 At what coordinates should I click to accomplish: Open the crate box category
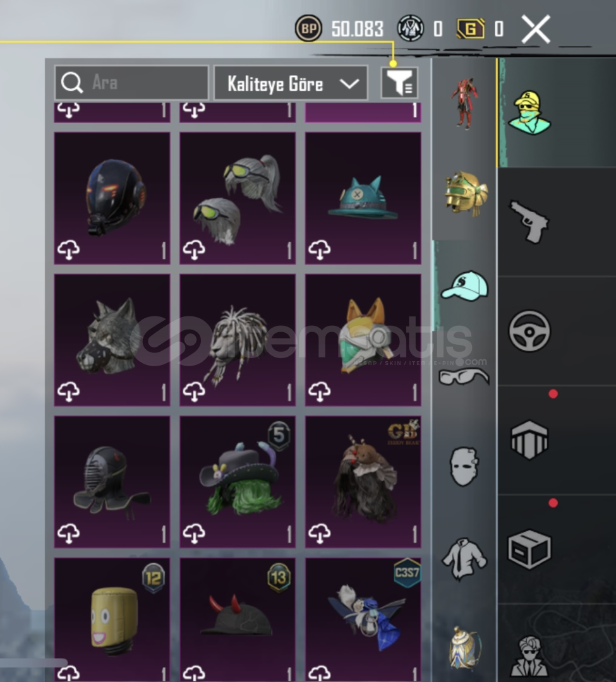pyautogui.click(x=529, y=549)
